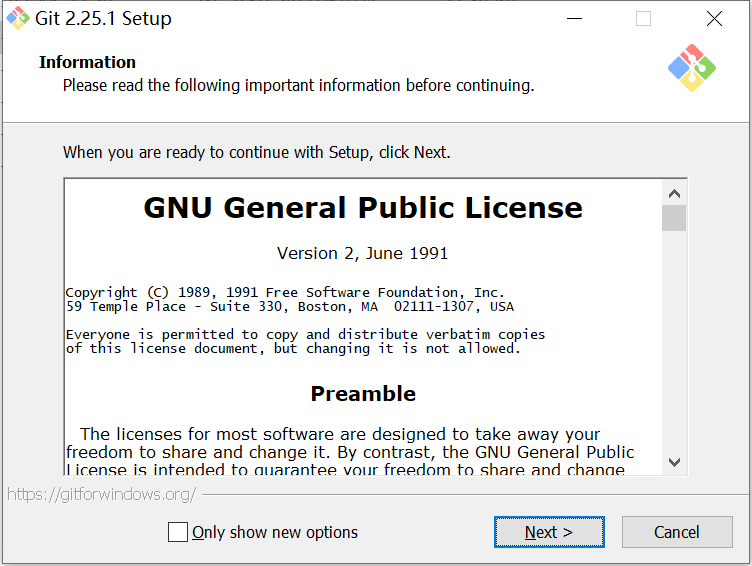Cancel the Git installation

point(677,532)
